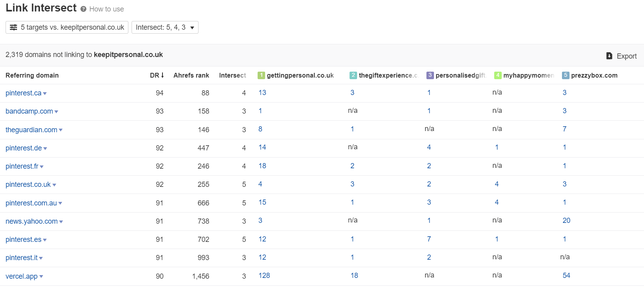Click 3 thegiftexperience links for pinterest.ca
This screenshot has width=644, height=287.
click(x=352, y=93)
